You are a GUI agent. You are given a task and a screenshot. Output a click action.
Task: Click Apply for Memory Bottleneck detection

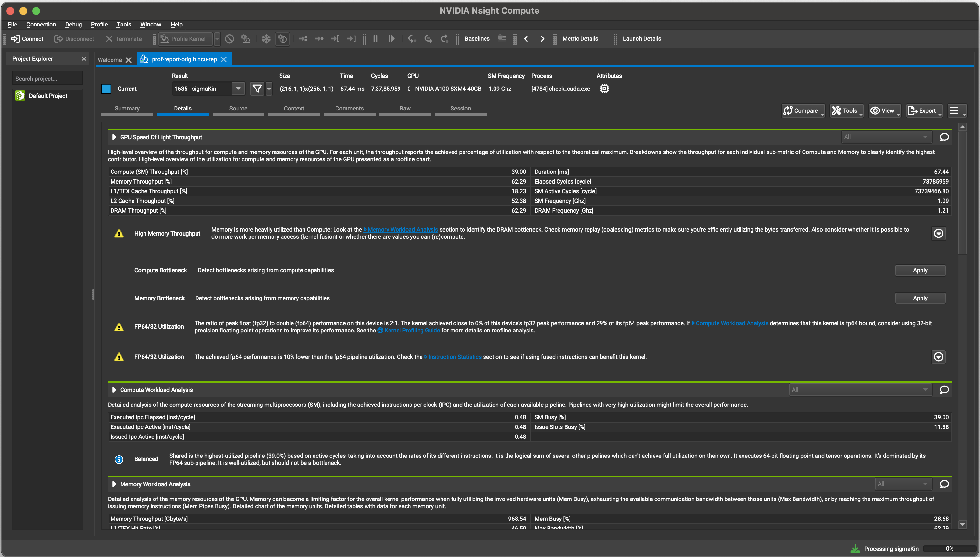[x=920, y=298]
